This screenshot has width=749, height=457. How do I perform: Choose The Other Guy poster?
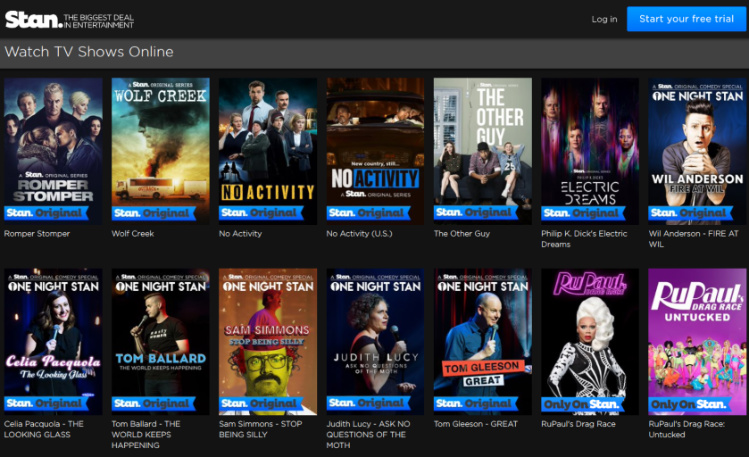(483, 151)
